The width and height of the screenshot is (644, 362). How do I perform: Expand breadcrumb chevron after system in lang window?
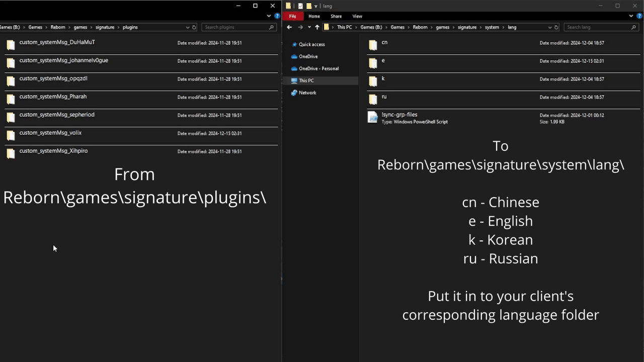point(503,27)
